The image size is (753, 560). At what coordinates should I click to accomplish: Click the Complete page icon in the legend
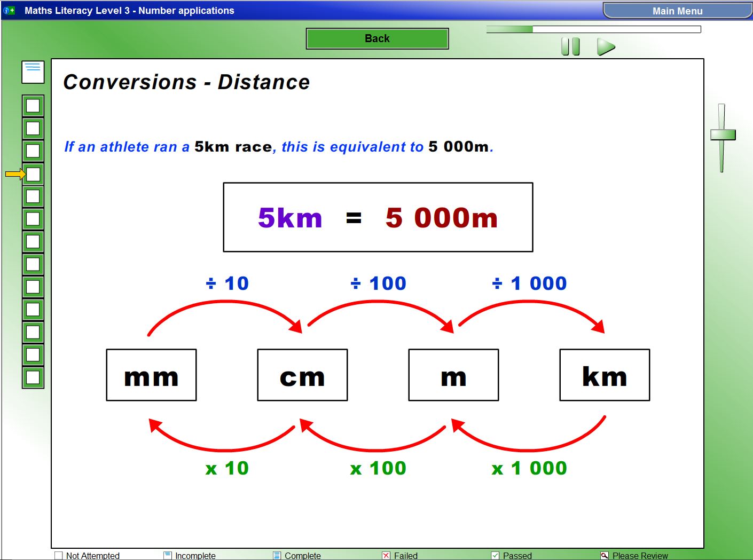pyautogui.click(x=276, y=555)
